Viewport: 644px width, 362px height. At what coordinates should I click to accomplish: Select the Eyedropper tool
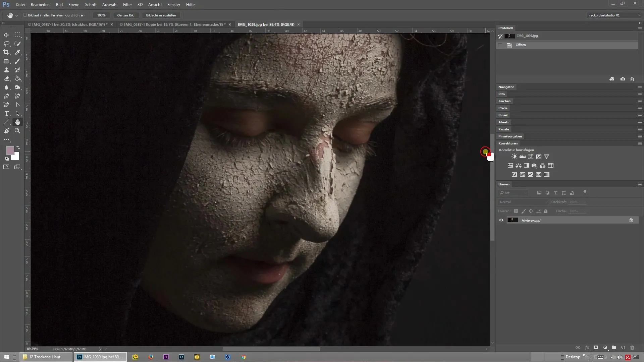click(x=17, y=52)
